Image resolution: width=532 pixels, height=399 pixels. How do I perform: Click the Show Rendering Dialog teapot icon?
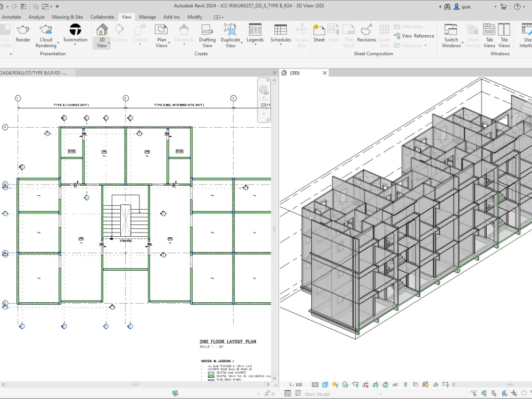[355, 385]
